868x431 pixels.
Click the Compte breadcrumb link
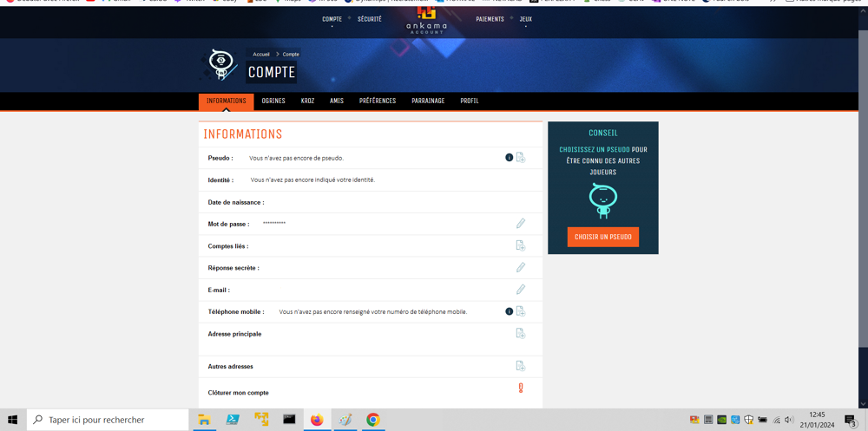[291, 55]
